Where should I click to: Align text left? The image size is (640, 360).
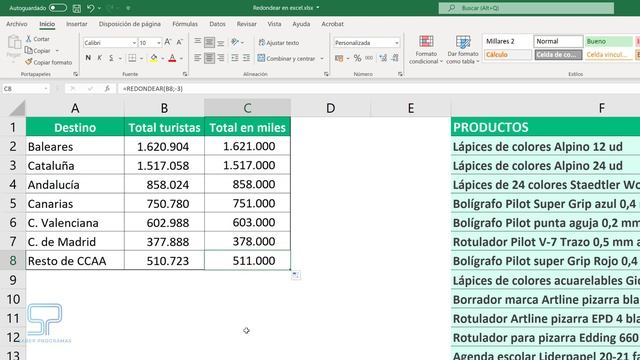point(198,58)
